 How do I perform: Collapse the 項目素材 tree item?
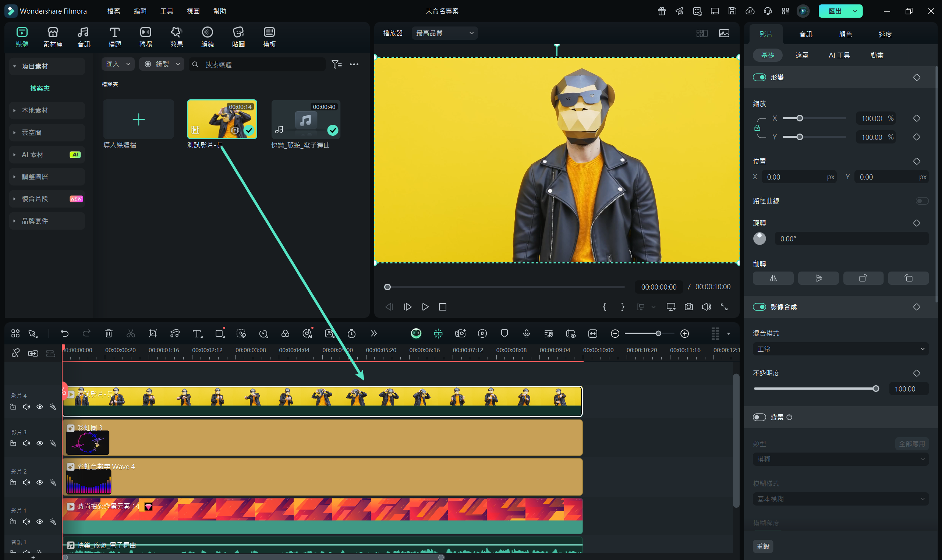pyautogui.click(x=47, y=67)
